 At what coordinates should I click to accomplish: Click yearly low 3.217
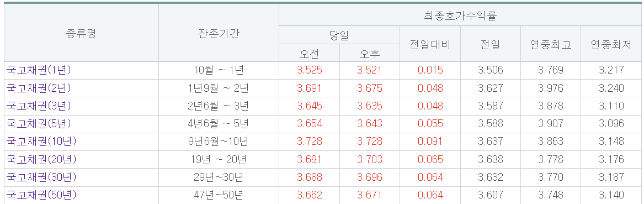pos(611,70)
